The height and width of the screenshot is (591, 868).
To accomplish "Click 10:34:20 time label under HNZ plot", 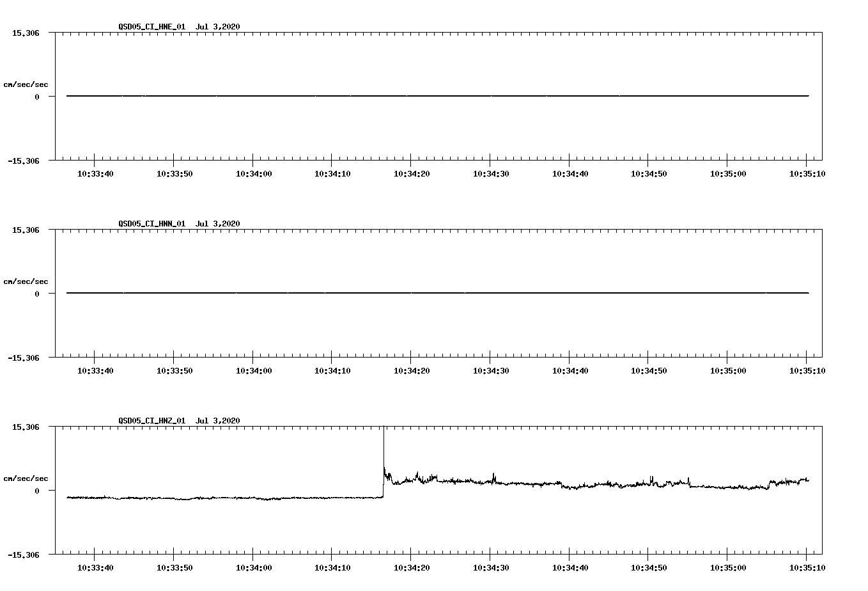I will 411,568.
